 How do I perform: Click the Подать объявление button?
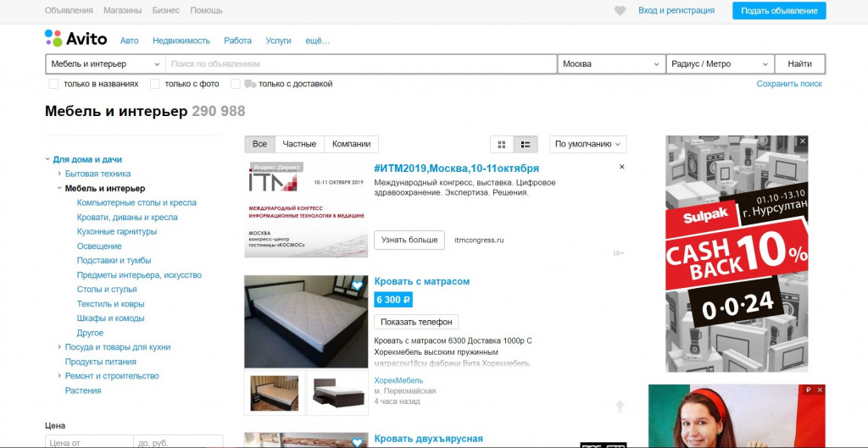(779, 10)
